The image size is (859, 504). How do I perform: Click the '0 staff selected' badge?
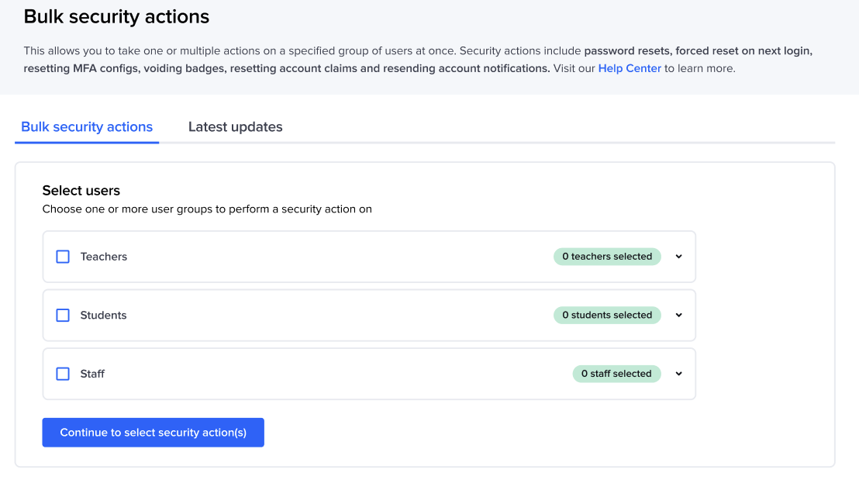pos(616,374)
